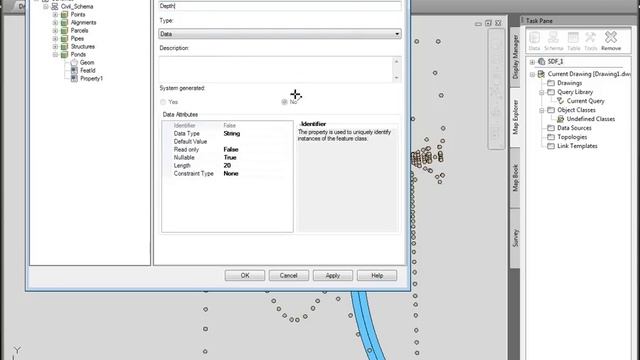Click the Structures feature class icon

tap(64, 47)
